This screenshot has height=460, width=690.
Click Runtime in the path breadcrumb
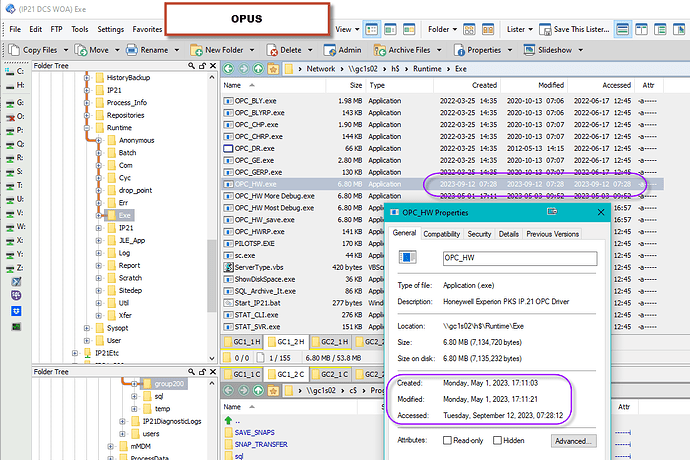(427, 69)
